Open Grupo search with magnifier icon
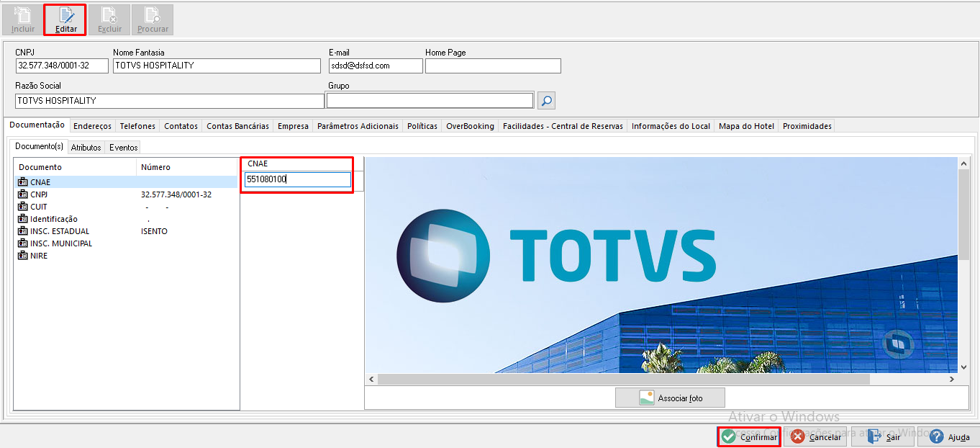The width and height of the screenshot is (980, 448). pos(546,100)
